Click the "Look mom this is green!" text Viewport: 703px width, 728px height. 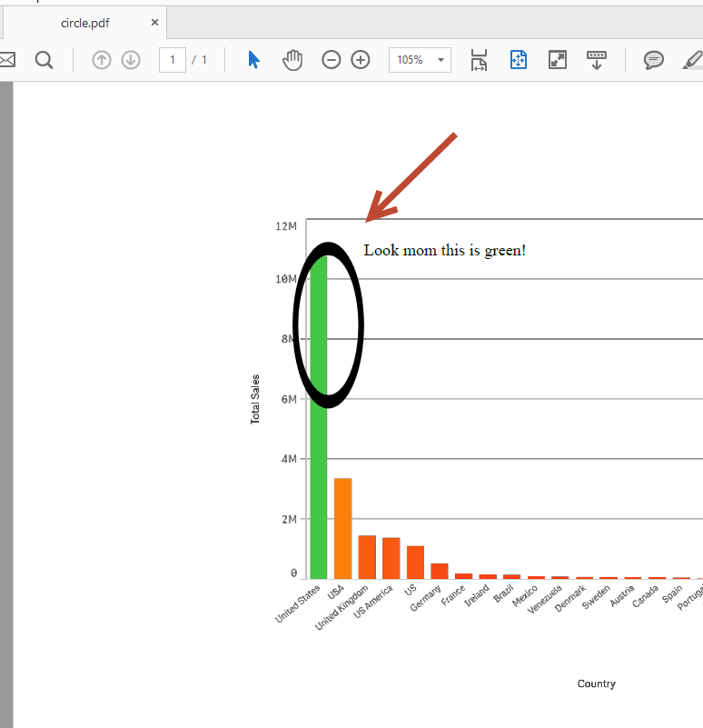[x=444, y=250]
